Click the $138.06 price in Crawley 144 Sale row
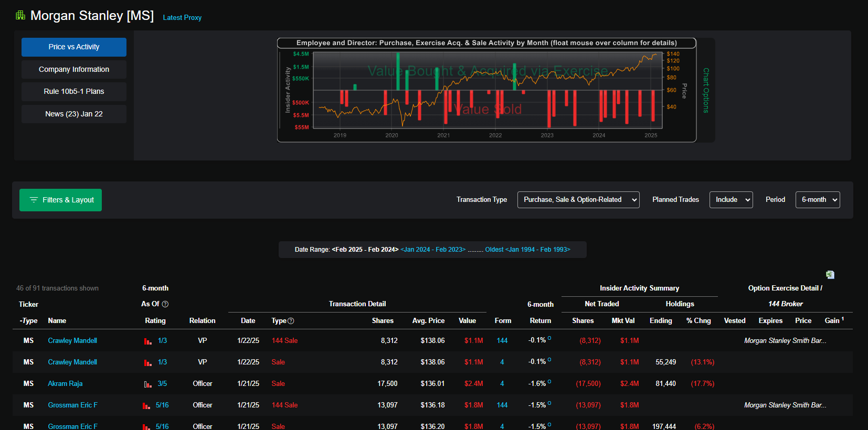The image size is (868, 430). tap(432, 341)
